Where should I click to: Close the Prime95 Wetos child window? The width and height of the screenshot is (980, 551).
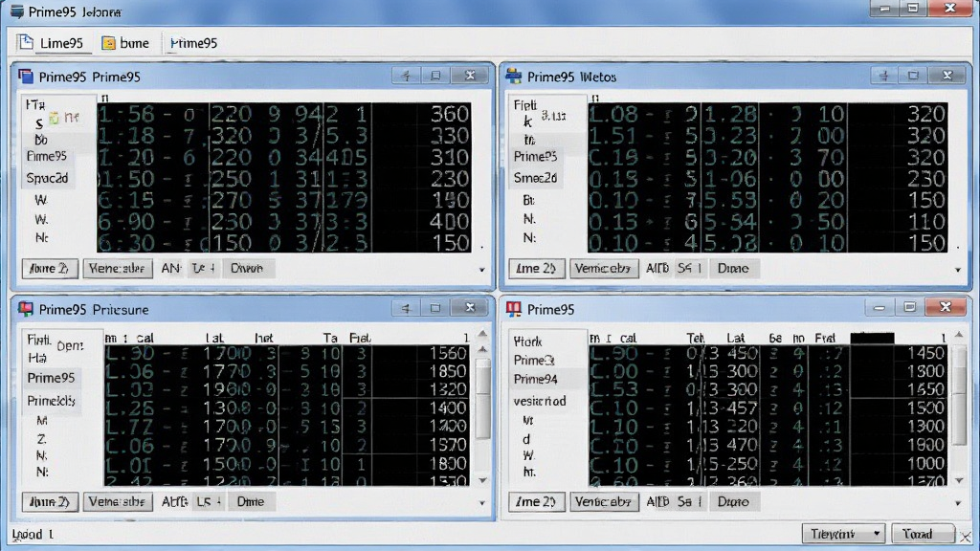pyautogui.click(x=947, y=76)
